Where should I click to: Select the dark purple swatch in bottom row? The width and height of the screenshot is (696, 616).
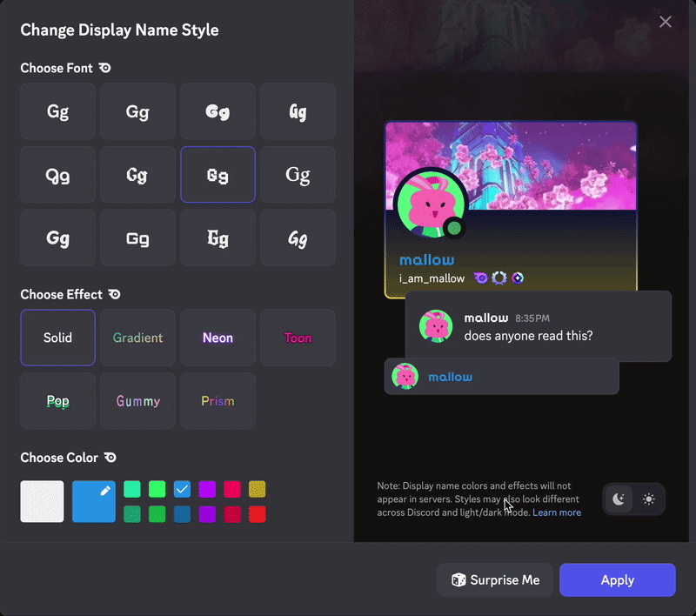point(207,514)
